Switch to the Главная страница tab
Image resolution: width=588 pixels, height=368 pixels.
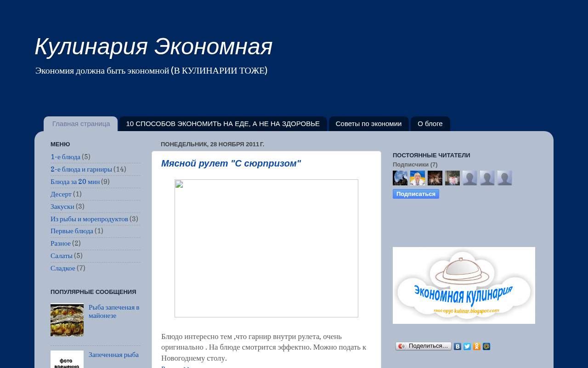coord(81,124)
